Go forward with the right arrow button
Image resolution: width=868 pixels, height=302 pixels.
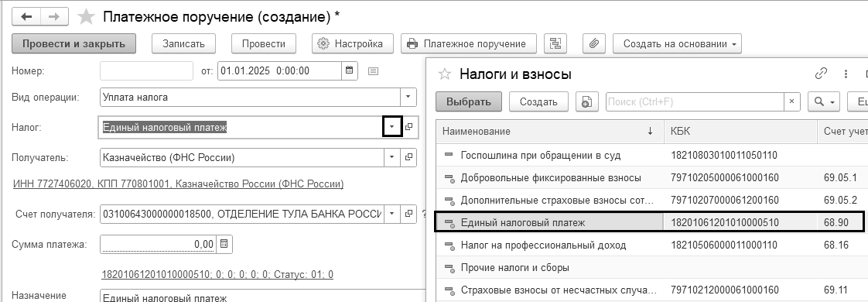pos(54,16)
